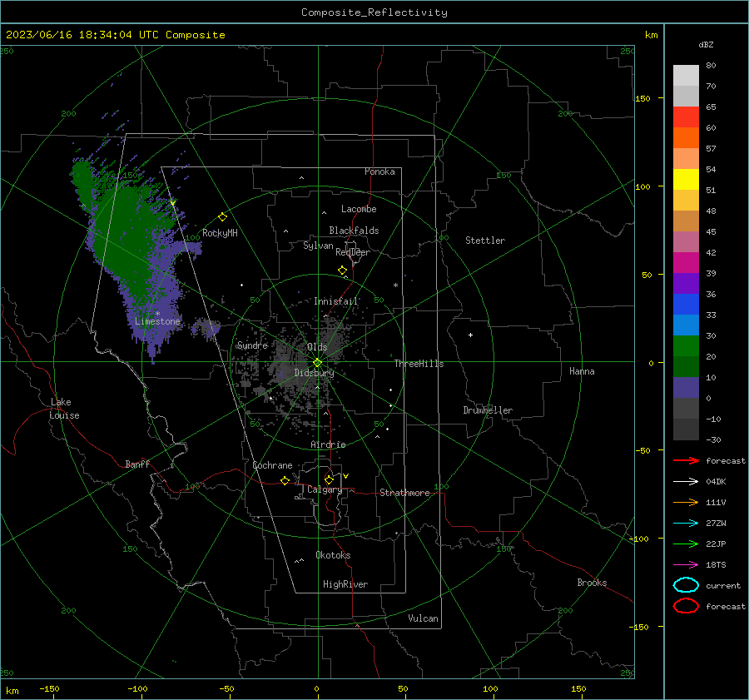749x700 pixels.
Task: Click the Cochrane city label
Action: pyautogui.click(x=272, y=465)
